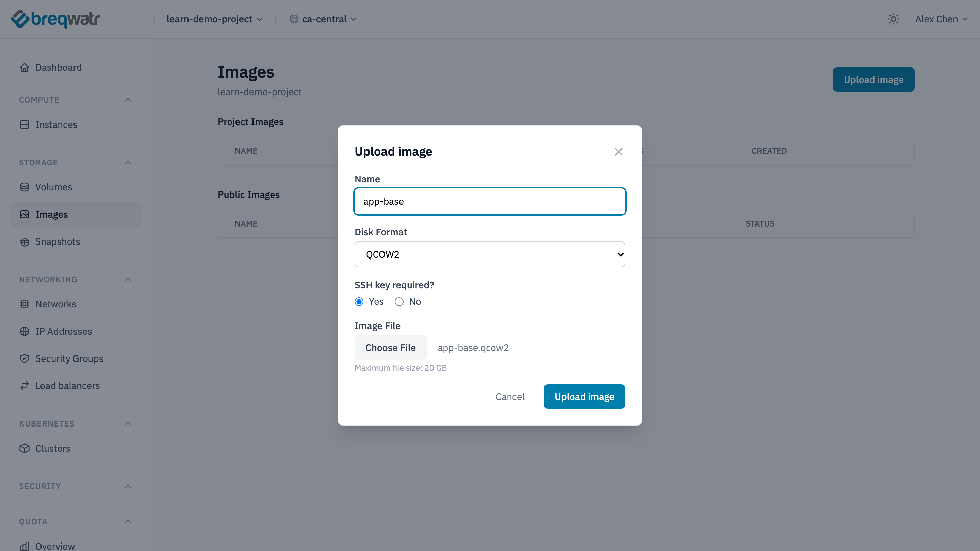Open the Alex Chen user menu
This screenshot has width=980, height=551.
pyautogui.click(x=941, y=19)
